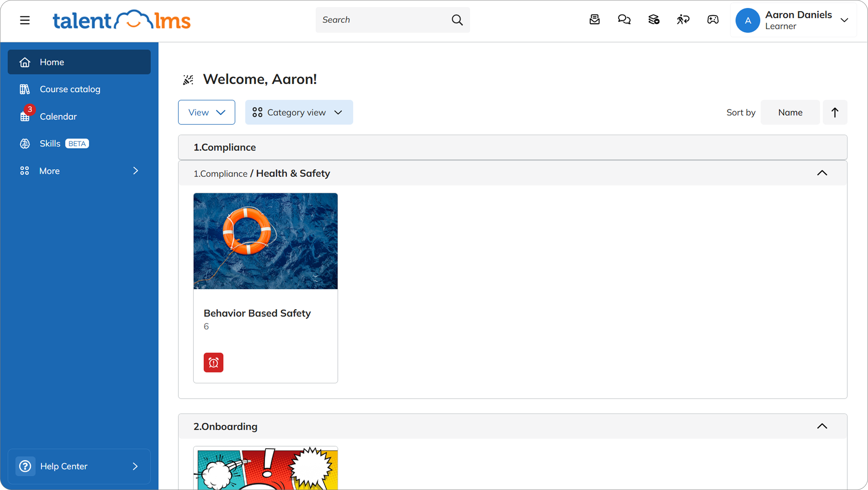Image resolution: width=868 pixels, height=490 pixels.
Task: Click the Health & Safety heading text
Action: [293, 173]
